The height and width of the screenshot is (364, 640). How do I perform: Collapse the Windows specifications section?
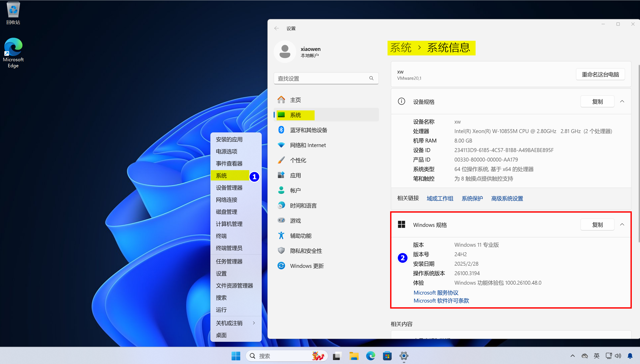[x=622, y=224]
